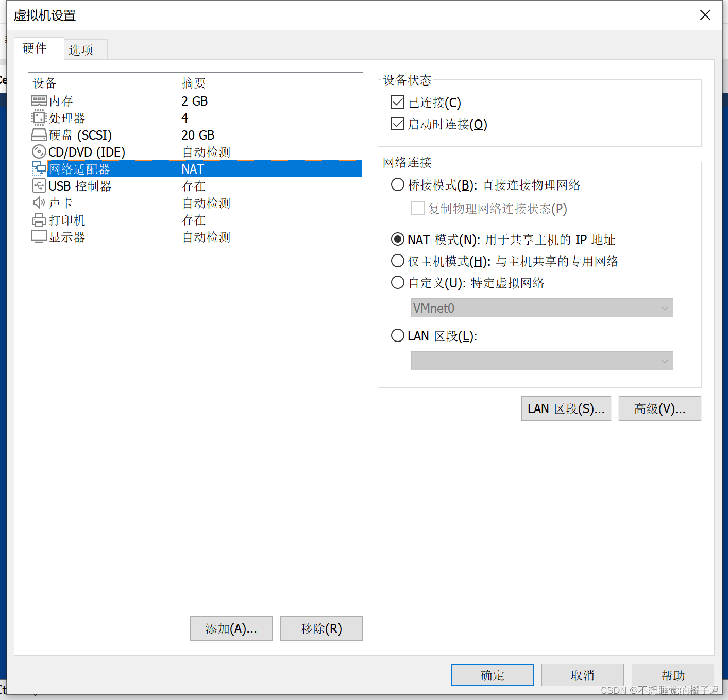Open the LAN segment dropdown
The image size is (728, 700).
[542, 361]
